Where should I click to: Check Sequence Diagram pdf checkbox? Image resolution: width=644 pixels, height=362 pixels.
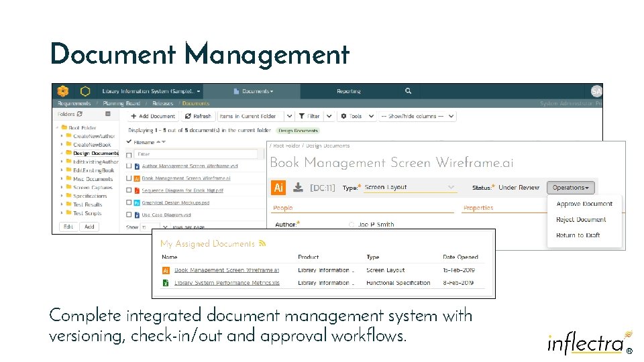129,190
